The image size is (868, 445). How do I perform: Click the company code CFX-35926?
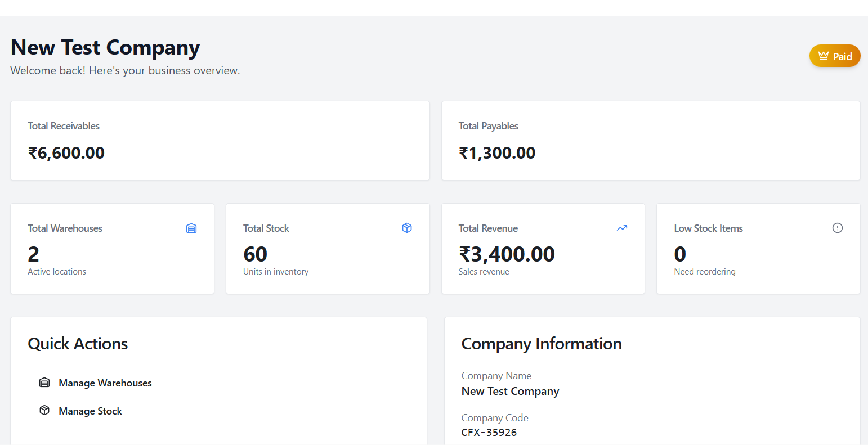pos(489,432)
